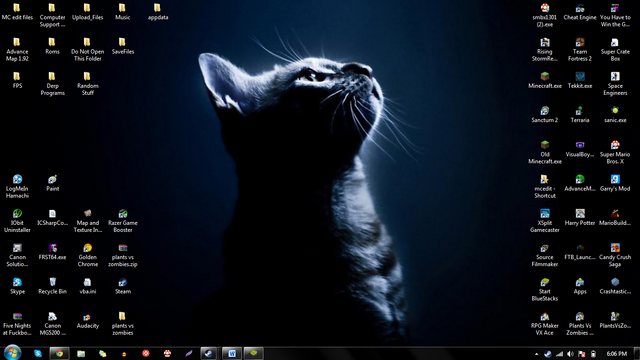Select Candy Crush Saga icon
640x360 pixels.
click(615, 255)
